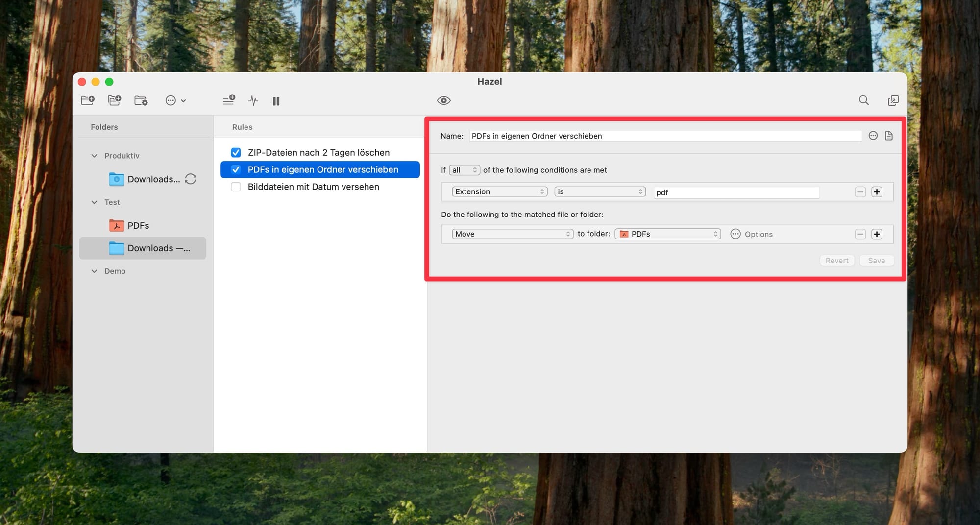Add an action with plus button
980x525 pixels.
[x=877, y=234]
